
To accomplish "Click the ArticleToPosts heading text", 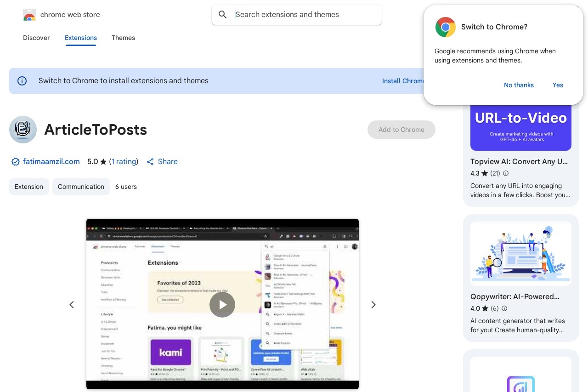I will [x=96, y=130].
